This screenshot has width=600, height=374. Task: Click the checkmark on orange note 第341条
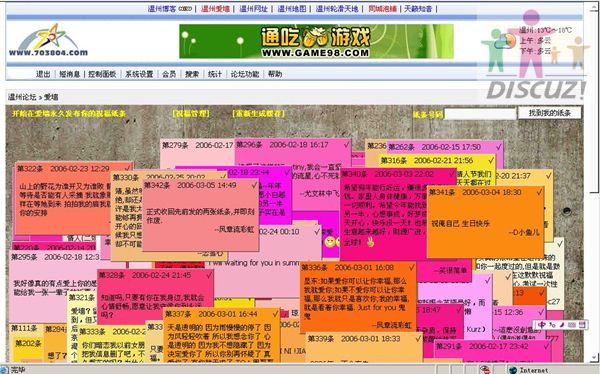(x=539, y=192)
